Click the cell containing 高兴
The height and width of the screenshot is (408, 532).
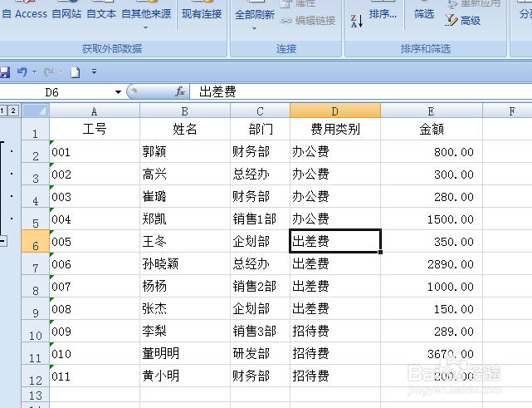pos(184,174)
